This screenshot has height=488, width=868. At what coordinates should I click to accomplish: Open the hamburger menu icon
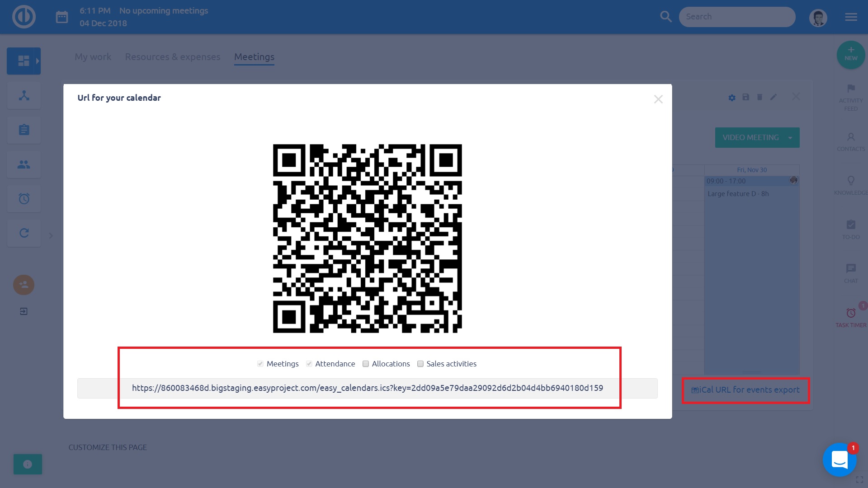pos(851,17)
